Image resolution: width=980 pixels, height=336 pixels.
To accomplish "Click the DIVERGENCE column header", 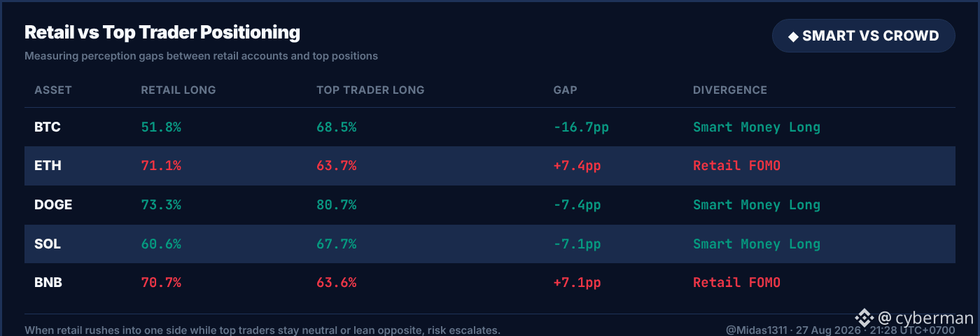I will 730,90.
